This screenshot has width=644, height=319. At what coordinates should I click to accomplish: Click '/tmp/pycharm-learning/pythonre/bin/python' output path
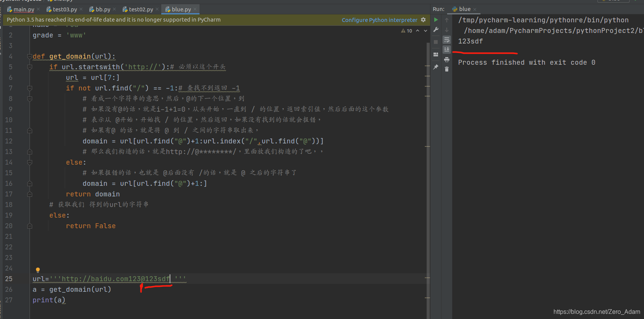click(543, 20)
